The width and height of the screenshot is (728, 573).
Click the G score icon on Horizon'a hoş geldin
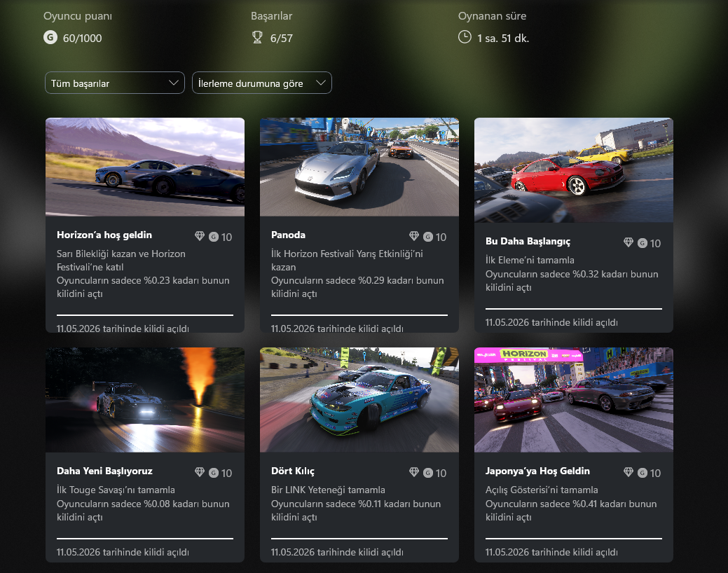pos(214,237)
